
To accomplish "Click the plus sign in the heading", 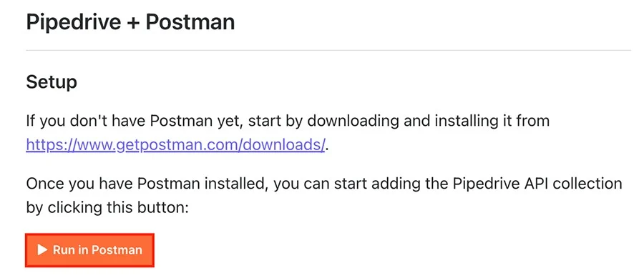I will tap(134, 23).
